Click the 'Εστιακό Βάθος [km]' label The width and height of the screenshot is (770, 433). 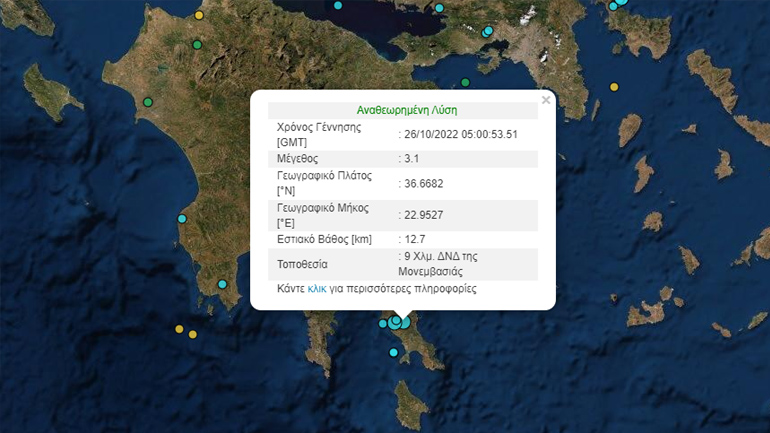325,240
